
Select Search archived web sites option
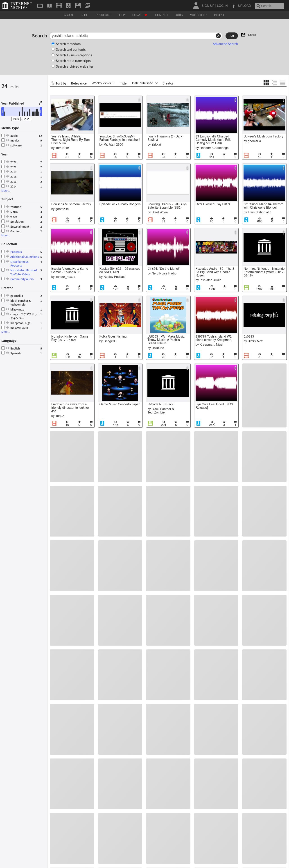[53, 66]
